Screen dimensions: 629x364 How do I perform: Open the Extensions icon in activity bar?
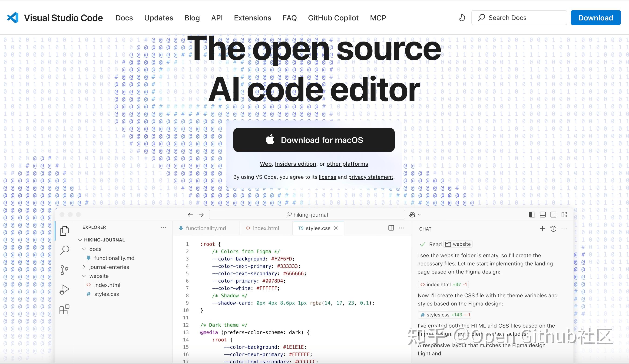(x=64, y=309)
